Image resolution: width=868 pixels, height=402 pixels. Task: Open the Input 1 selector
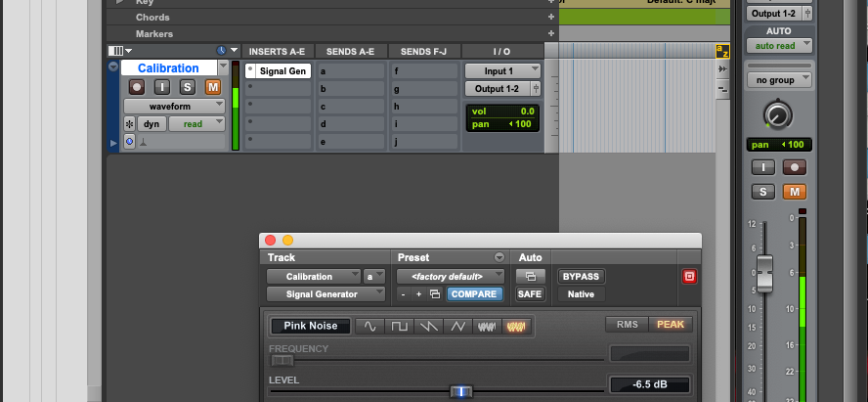coord(502,70)
